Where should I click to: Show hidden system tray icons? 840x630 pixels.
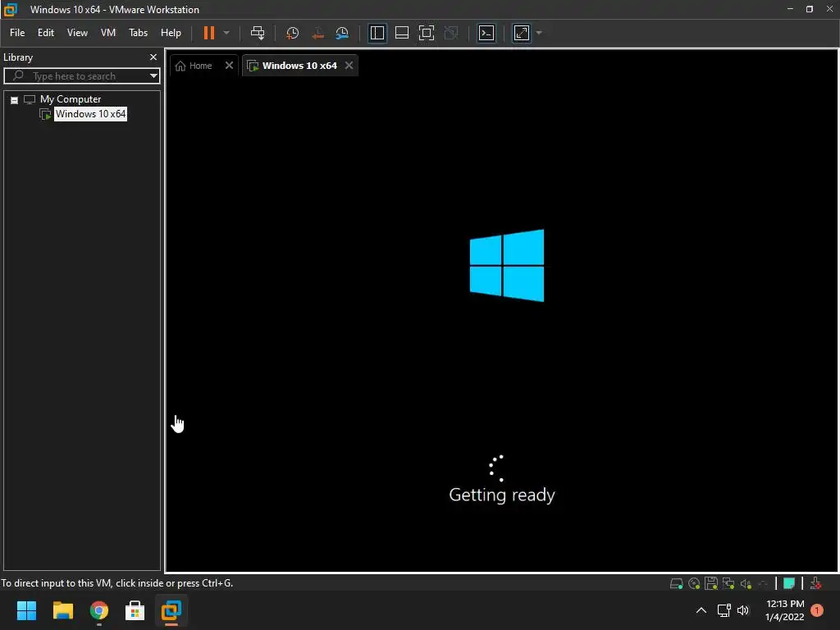pyautogui.click(x=701, y=610)
